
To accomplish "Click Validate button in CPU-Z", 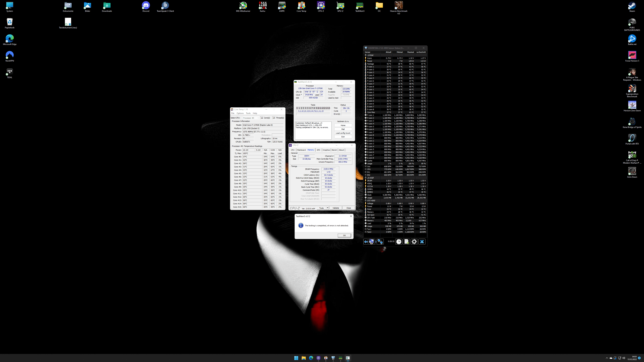I will coord(336,208).
